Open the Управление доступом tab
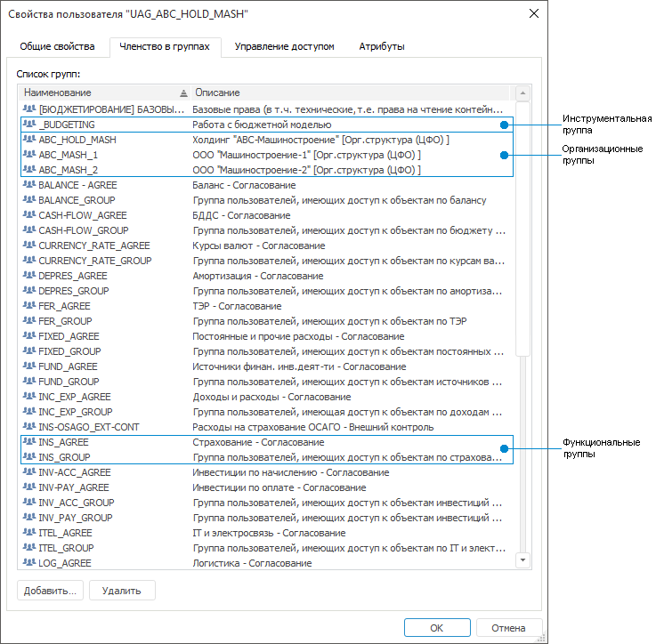Screen dimensions: 656x644 pyautogui.click(x=285, y=46)
